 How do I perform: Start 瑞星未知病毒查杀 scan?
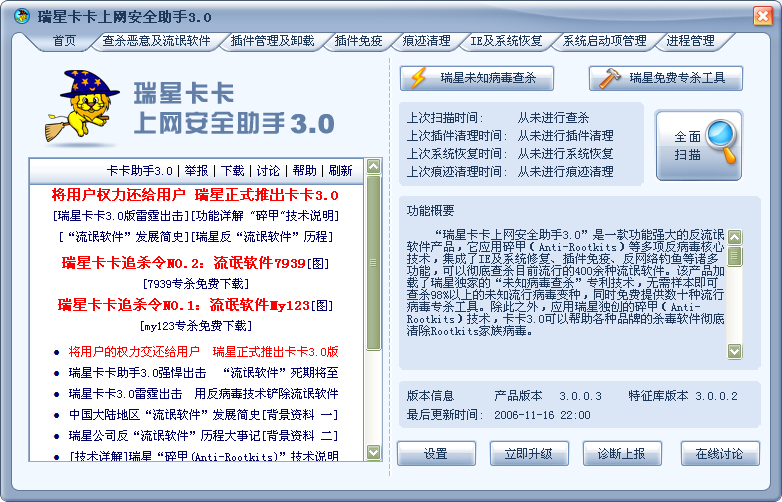coord(477,78)
